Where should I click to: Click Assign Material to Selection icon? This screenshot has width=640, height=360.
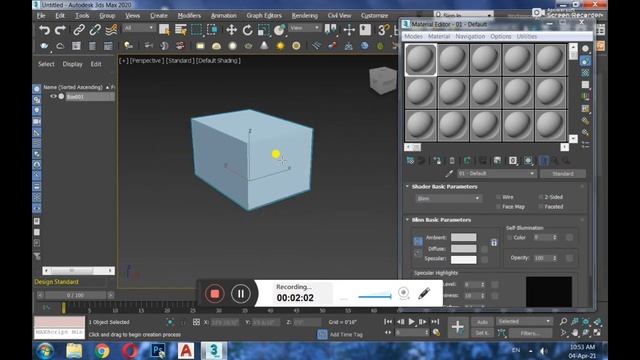[x=436, y=161]
